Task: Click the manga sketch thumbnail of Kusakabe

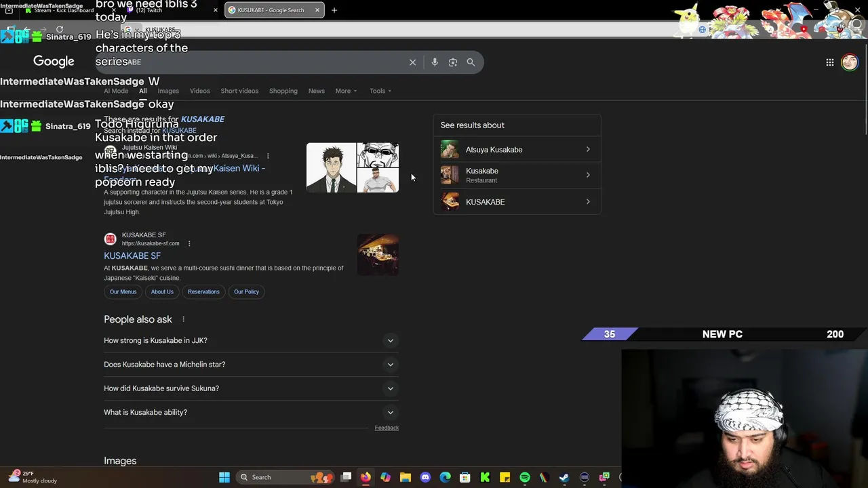Action: tap(378, 155)
